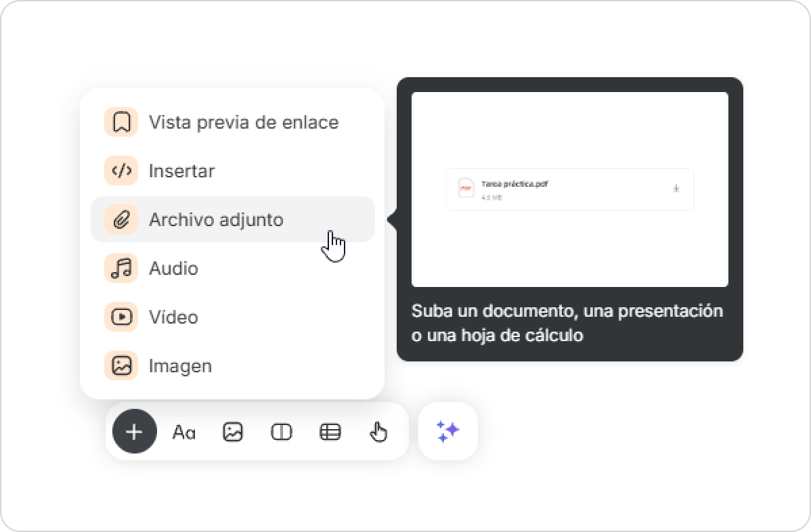Click the music note icon beside Audio
811x532 pixels.
pyautogui.click(x=121, y=269)
